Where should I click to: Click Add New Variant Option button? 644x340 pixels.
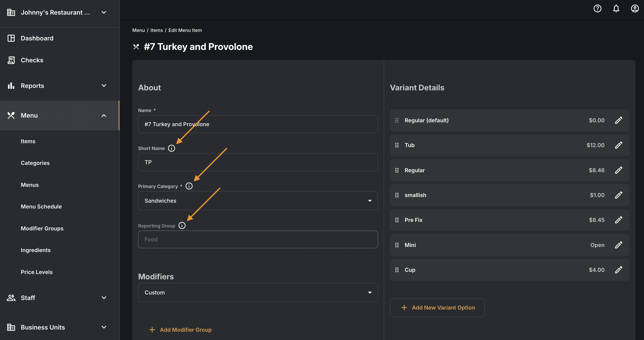(x=437, y=308)
